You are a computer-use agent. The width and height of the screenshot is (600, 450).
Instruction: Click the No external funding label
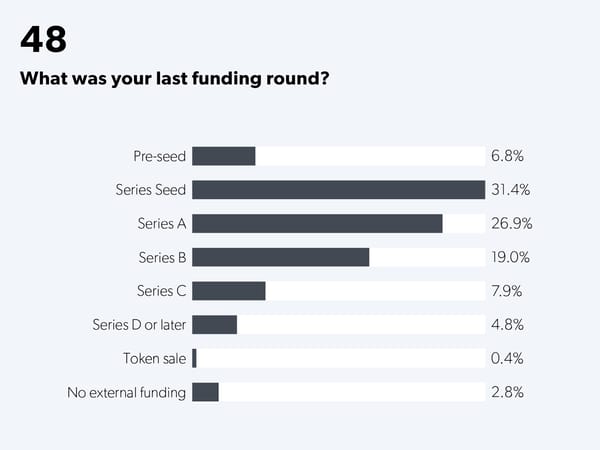[x=127, y=392]
